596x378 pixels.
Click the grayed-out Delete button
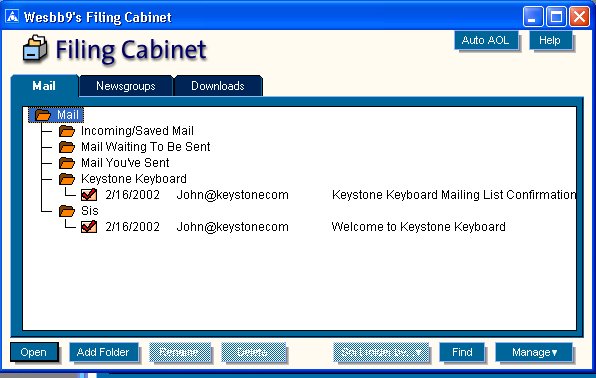[x=253, y=352]
